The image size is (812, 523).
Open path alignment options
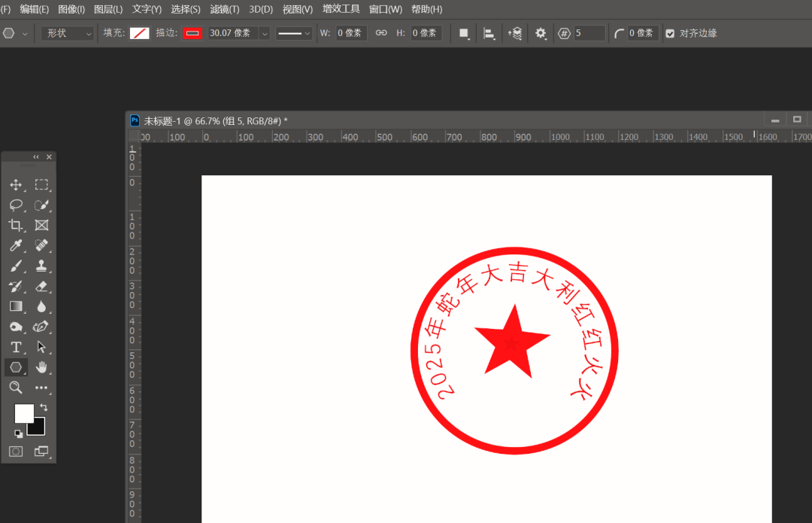489,34
